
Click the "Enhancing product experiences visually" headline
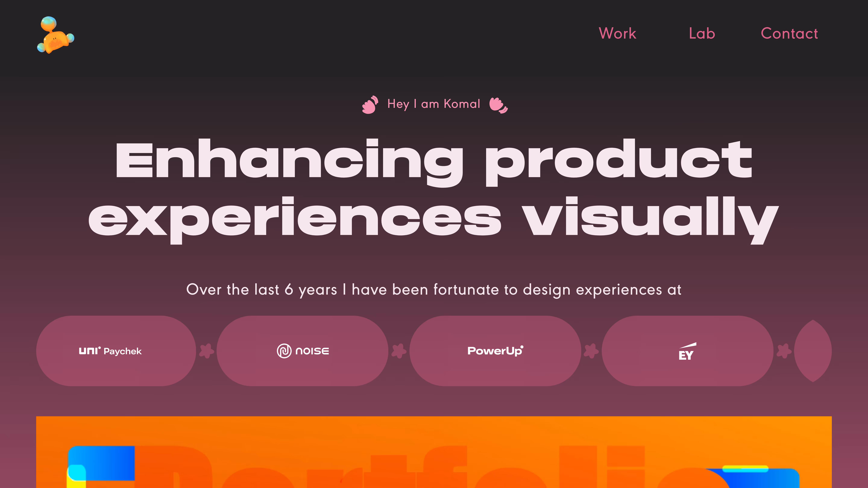(434, 191)
